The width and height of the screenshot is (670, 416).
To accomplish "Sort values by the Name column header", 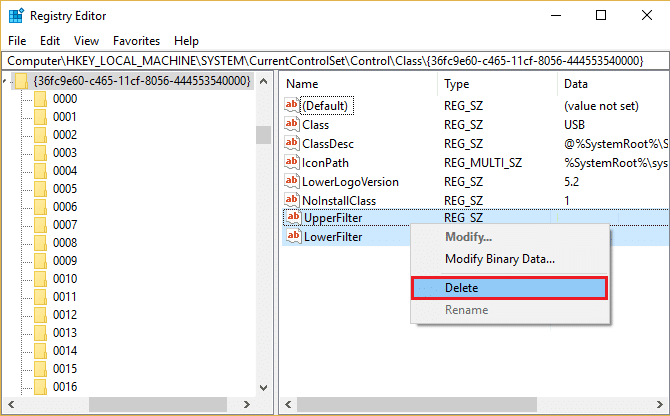I will tap(302, 84).
